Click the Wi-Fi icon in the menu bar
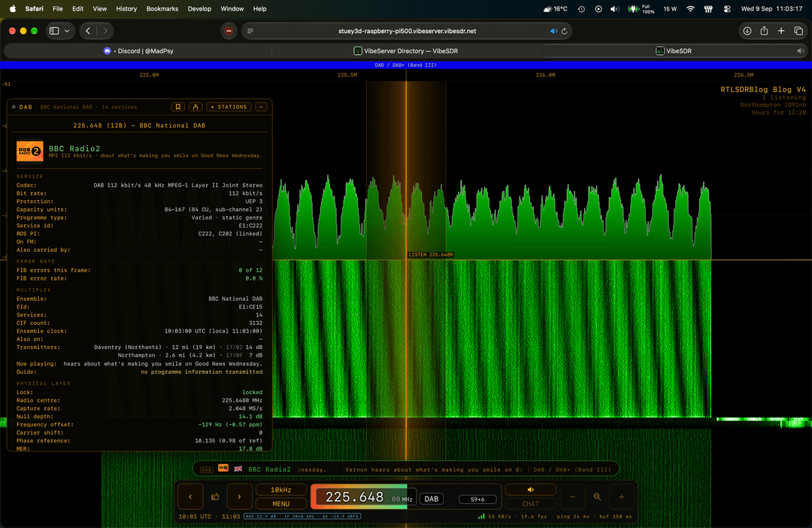This screenshot has width=812, height=528. point(690,9)
